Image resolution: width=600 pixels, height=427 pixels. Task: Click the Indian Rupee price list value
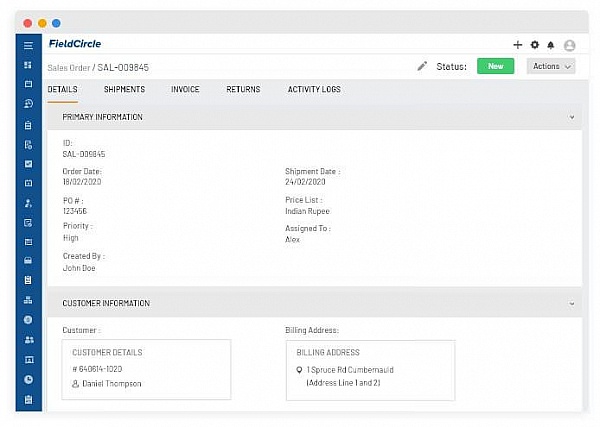coord(307,211)
